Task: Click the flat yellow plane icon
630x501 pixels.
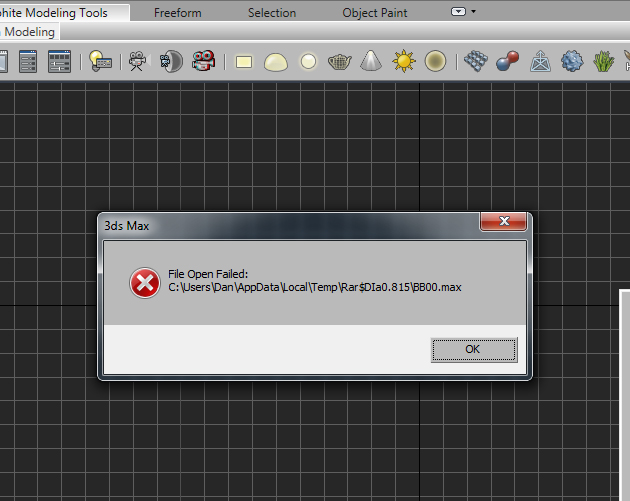Action: 243,62
